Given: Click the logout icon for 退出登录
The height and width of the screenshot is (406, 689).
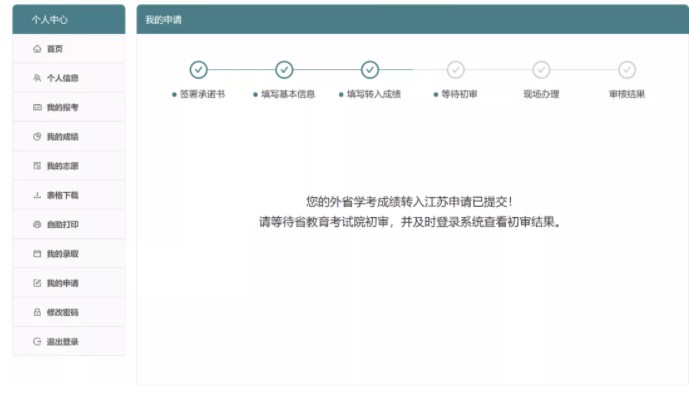Looking at the screenshot, I should coord(37,341).
